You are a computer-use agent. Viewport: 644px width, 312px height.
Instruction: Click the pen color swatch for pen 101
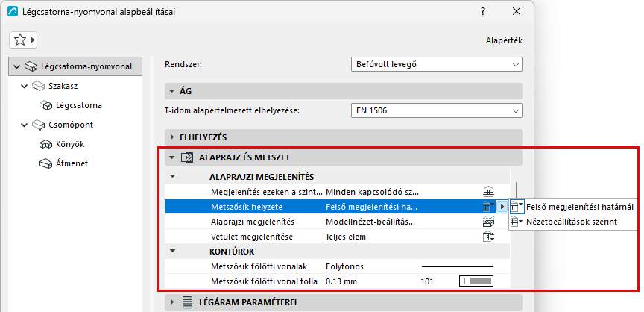(x=476, y=281)
